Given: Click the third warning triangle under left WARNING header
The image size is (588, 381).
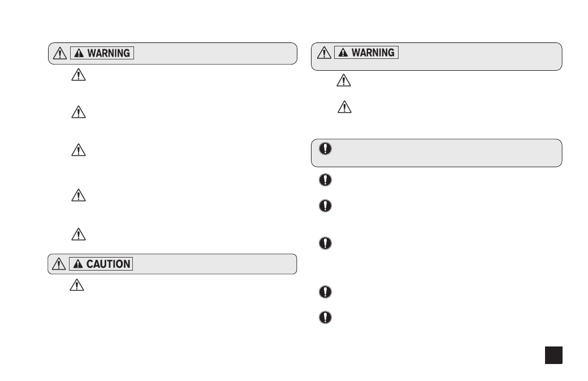Looking at the screenshot, I should [x=79, y=150].
